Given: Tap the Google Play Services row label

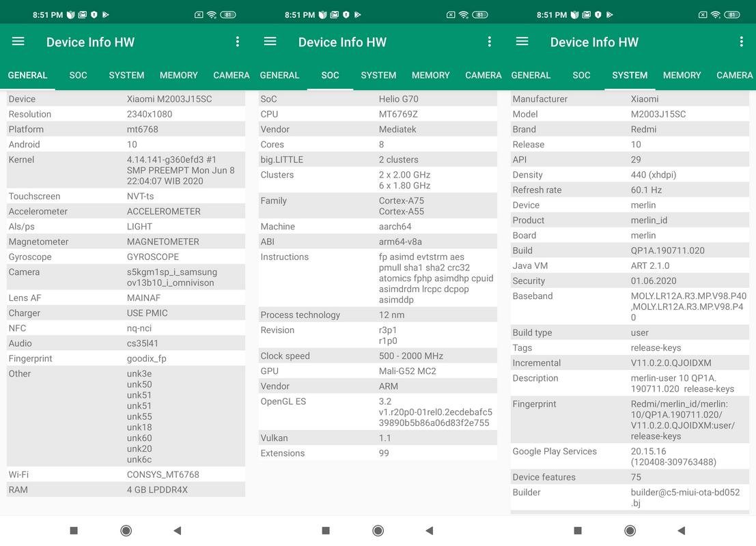Looking at the screenshot, I should (x=555, y=452).
